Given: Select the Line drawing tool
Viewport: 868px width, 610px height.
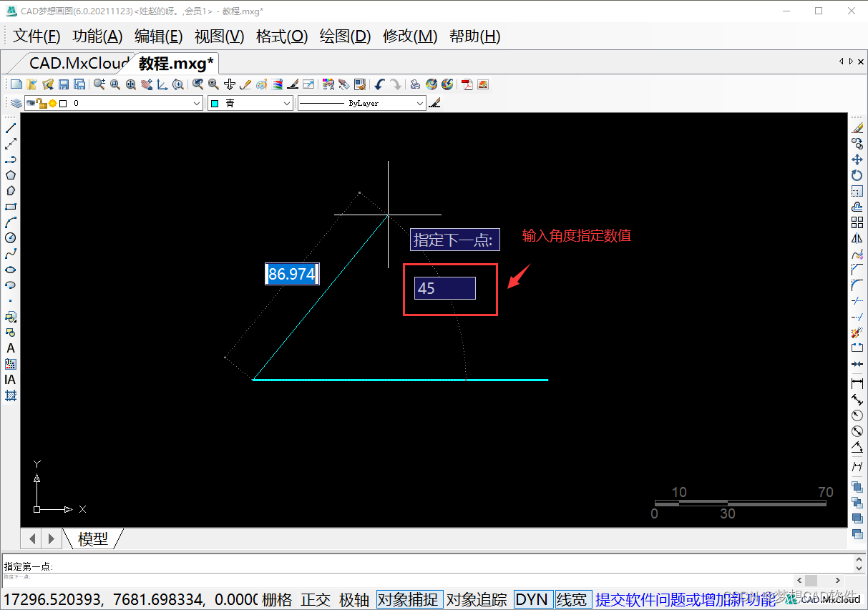Looking at the screenshot, I should coord(11,129).
